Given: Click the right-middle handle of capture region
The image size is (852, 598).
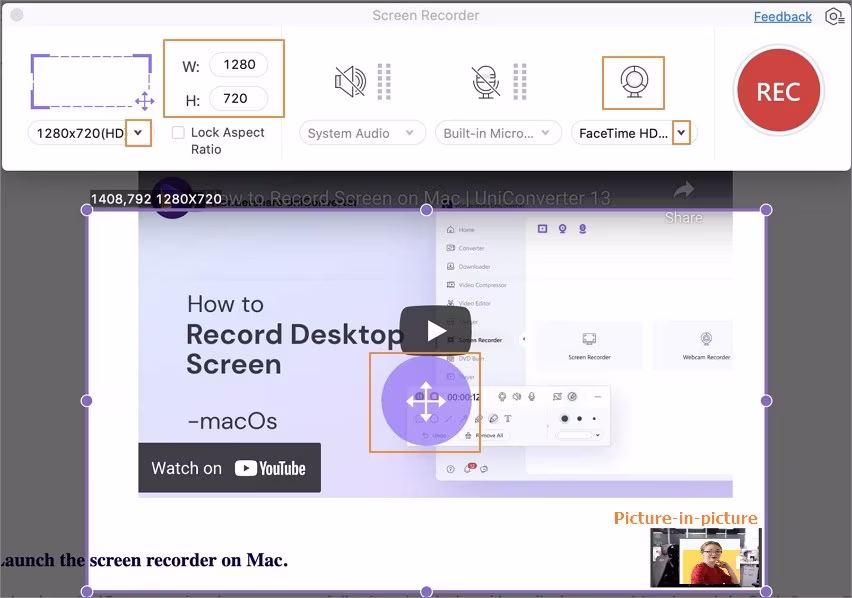Looking at the screenshot, I should (766, 401).
